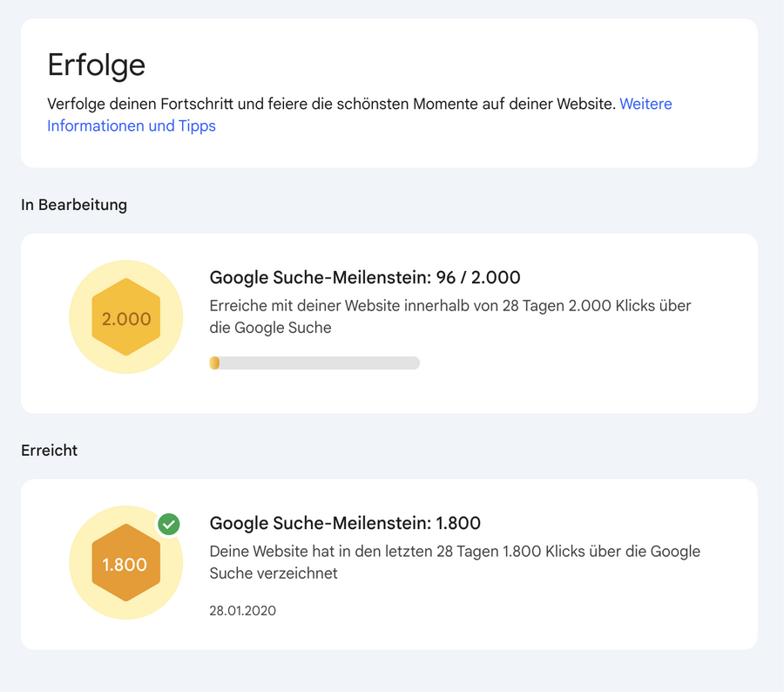Screen dimensions: 784x692
Task: Select the 1.800 hexagon achievement badge
Action: pos(125,564)
